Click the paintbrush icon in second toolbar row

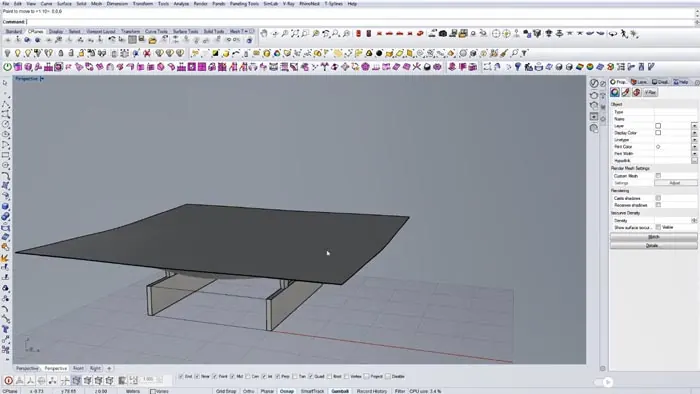coord(504,53)
